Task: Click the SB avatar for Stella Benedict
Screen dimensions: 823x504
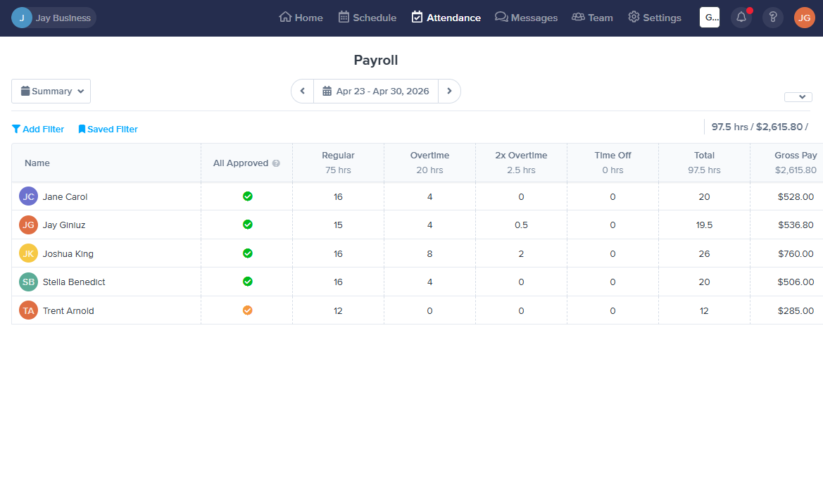Action: [28, 282]
